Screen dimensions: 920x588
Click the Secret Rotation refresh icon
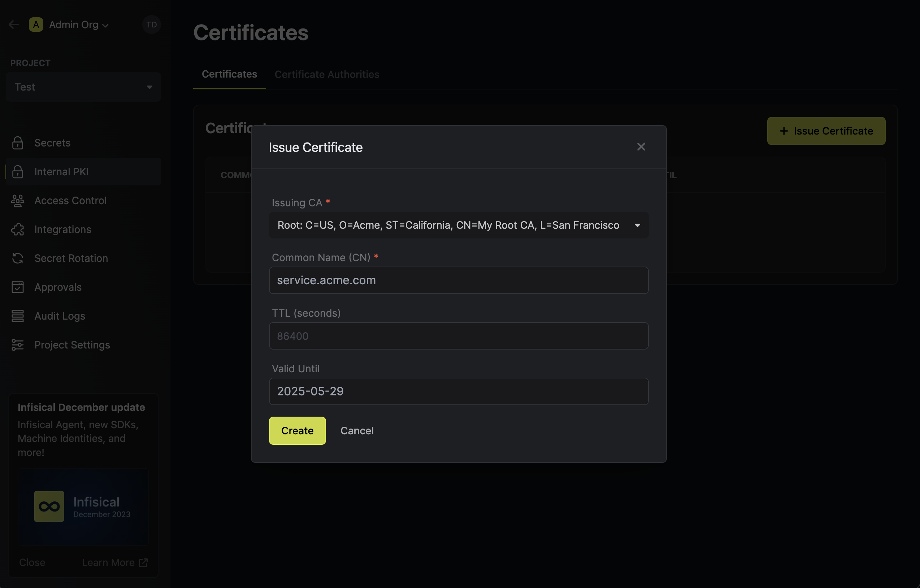coord(18,259)
